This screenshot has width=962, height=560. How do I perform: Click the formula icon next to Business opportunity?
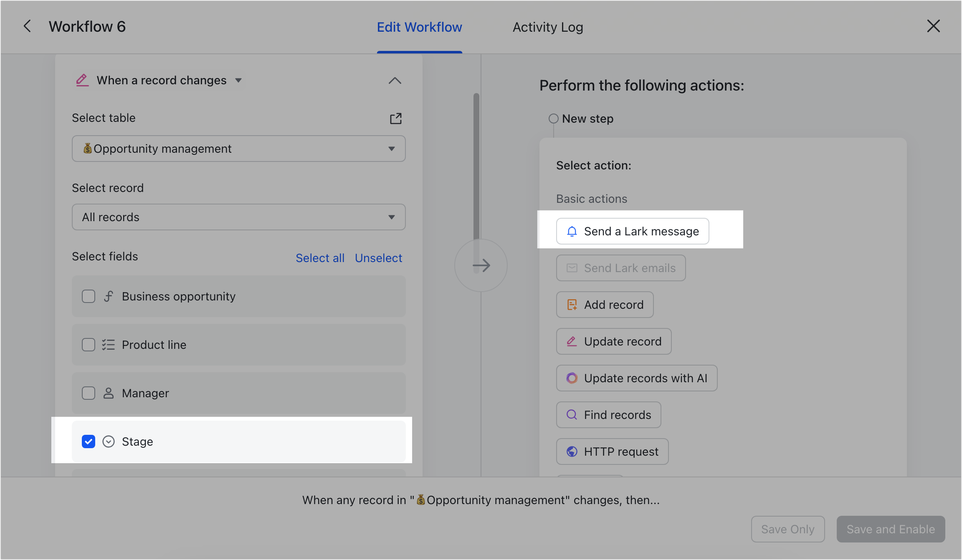109,296
